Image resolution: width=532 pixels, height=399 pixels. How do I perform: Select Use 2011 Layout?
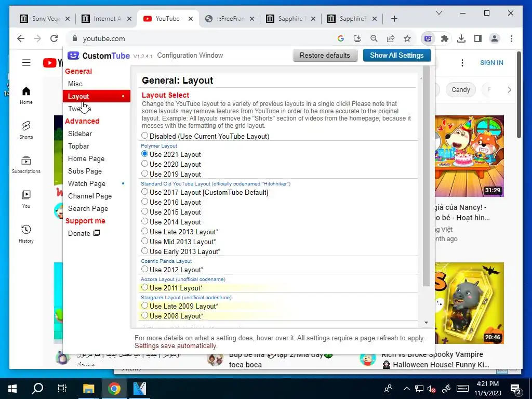[144, 287]
